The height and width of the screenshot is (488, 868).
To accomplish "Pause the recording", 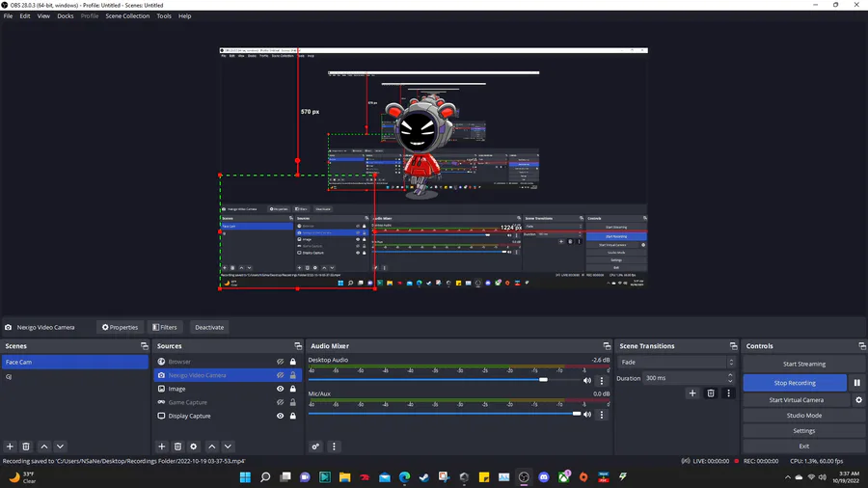I will pyautogui.click(x=857, y=383).
